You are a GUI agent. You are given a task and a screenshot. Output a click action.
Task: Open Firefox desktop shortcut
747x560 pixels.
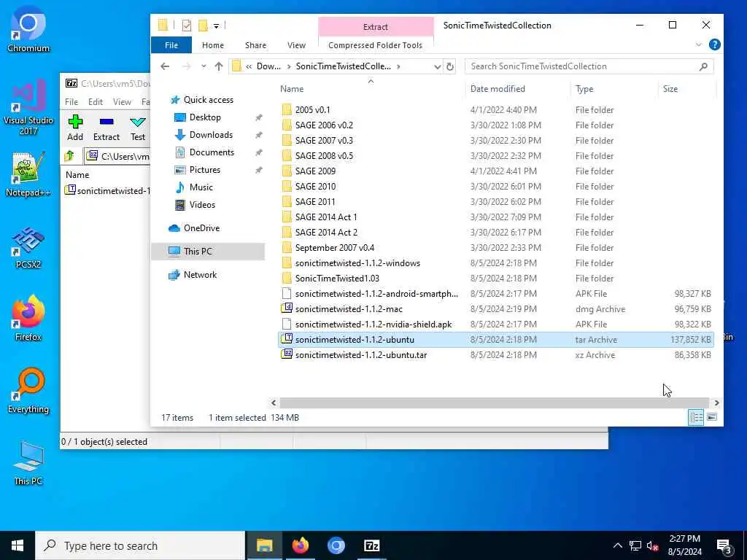[x=28, y=318]
